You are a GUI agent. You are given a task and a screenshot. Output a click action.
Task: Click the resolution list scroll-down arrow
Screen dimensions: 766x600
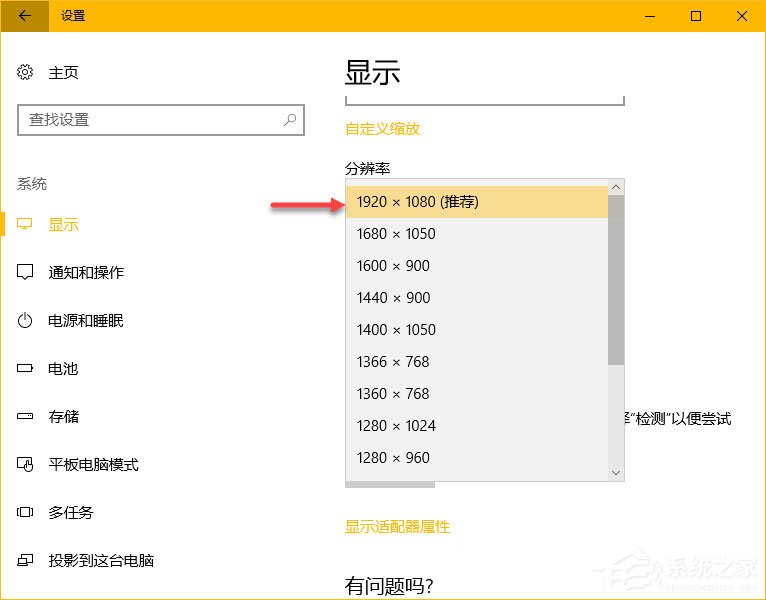[616, 472]
